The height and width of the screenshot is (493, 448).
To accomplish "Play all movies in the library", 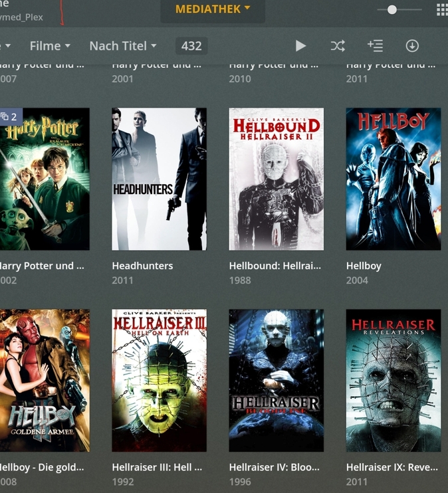I will (300, 46).
